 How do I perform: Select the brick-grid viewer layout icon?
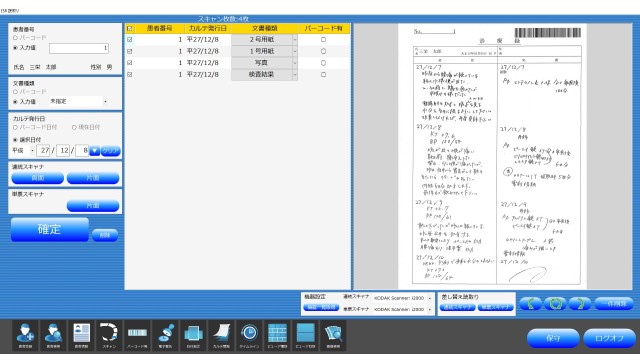[x=278, y=336]
